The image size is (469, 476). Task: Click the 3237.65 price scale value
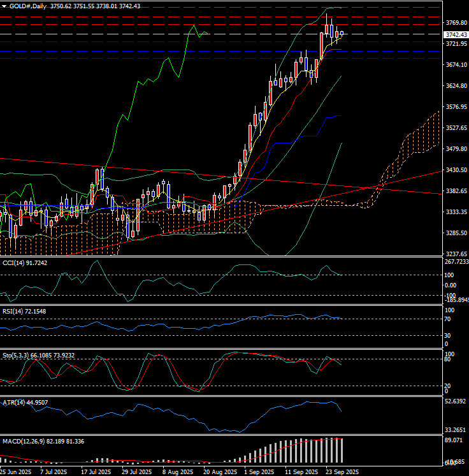[456, 254]
